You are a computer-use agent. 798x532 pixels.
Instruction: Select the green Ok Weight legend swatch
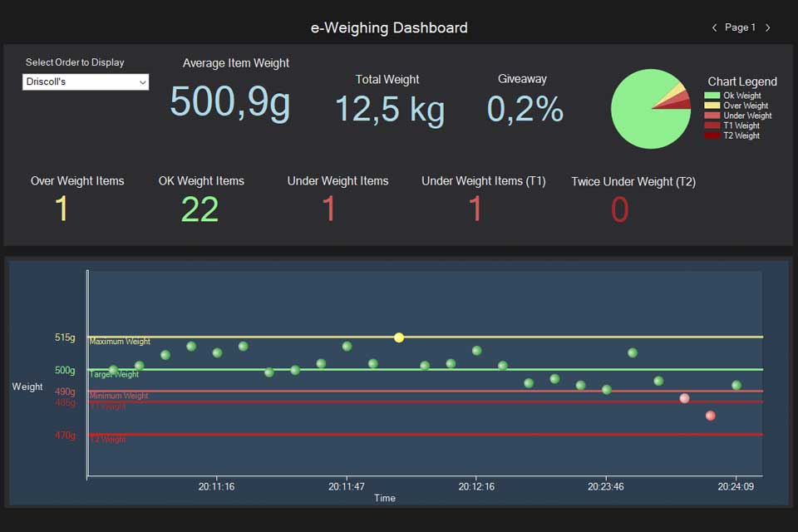712,96
